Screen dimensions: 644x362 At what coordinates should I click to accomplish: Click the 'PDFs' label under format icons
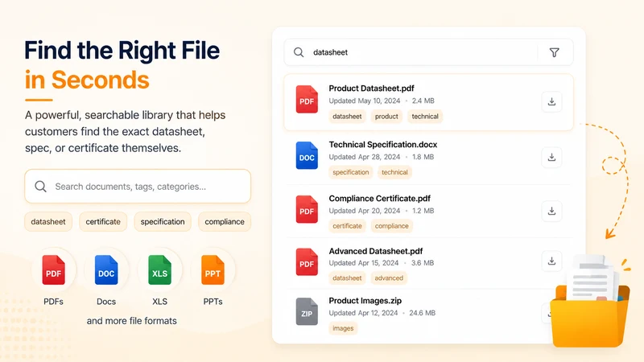tap(53, 302)
